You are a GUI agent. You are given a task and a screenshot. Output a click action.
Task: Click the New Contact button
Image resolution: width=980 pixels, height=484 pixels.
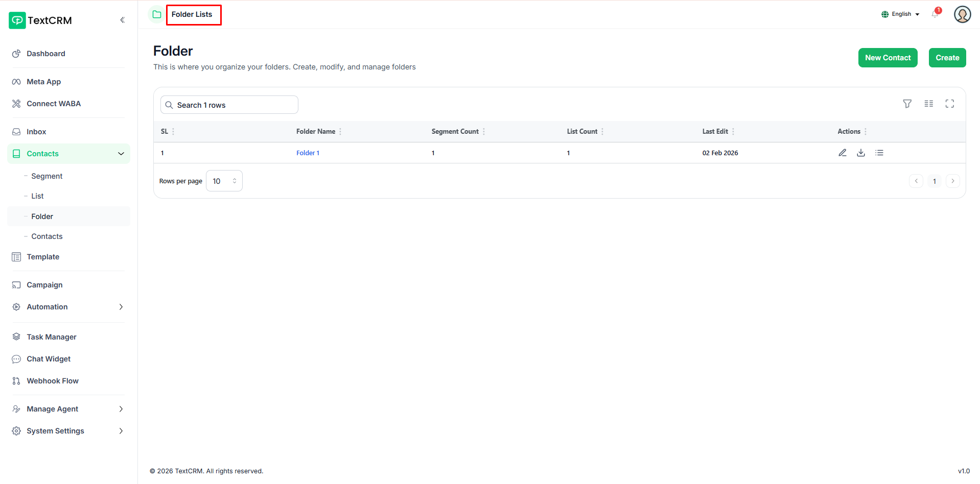click(888, 58)
